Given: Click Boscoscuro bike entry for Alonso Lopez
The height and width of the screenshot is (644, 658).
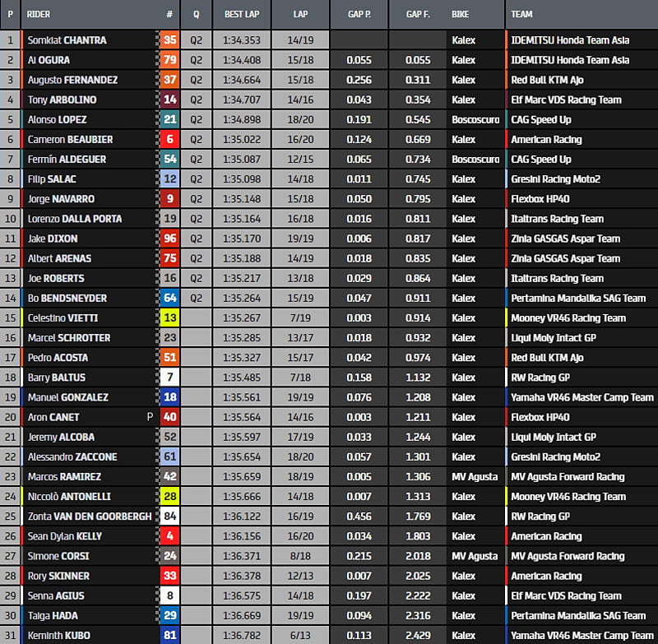Looking at the screenshot, I should tap(475, 119).
